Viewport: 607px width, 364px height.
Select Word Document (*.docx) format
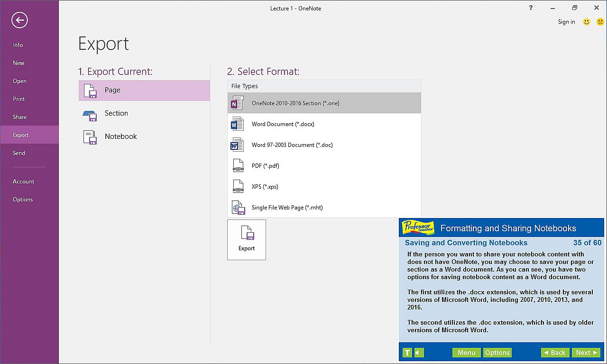click(324, 124)
